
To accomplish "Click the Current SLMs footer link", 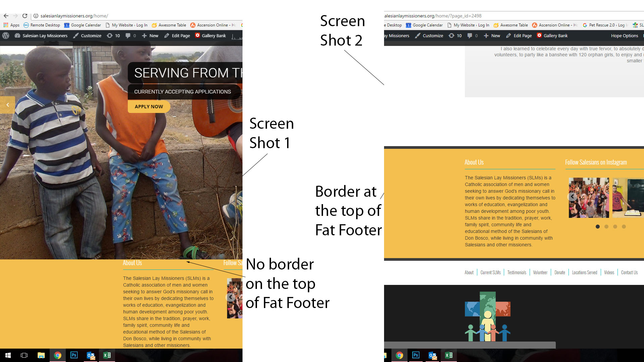I will (490, 273).
